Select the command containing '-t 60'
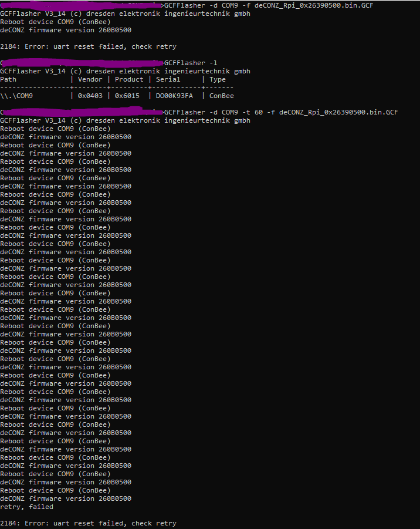The image size is (420, 529). [x=281, y=112]
